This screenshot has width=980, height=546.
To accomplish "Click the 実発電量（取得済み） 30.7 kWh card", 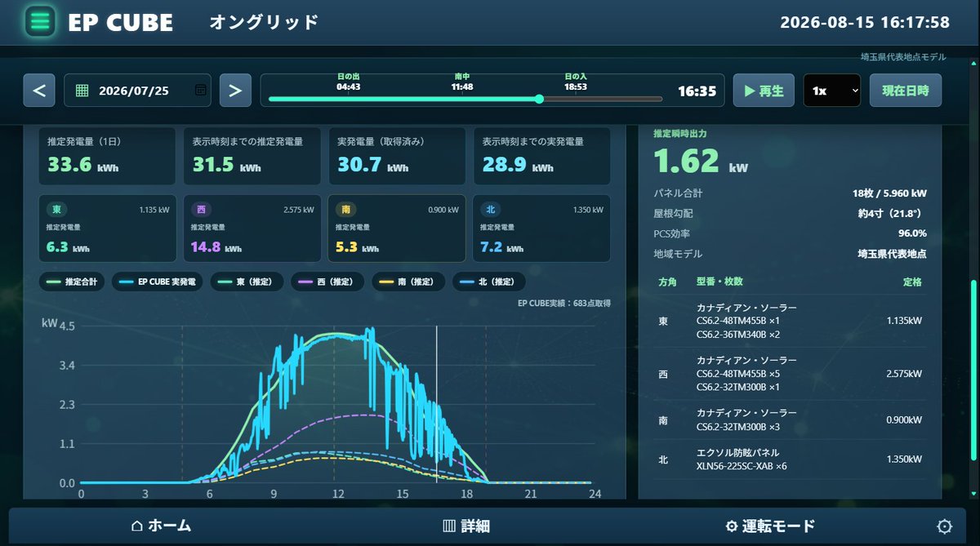I will click(397, 155).
